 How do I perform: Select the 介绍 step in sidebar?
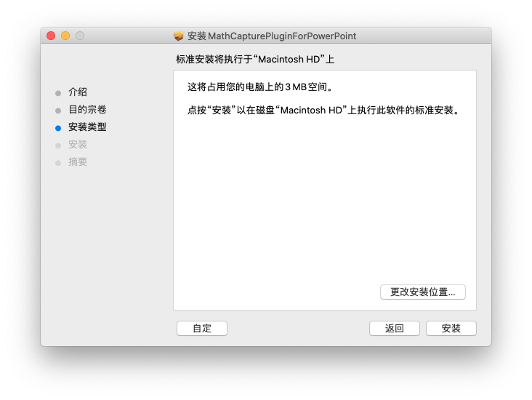coord(78,92)
